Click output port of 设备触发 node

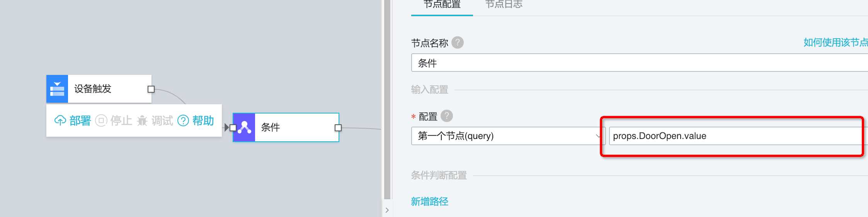coord(151,89)
